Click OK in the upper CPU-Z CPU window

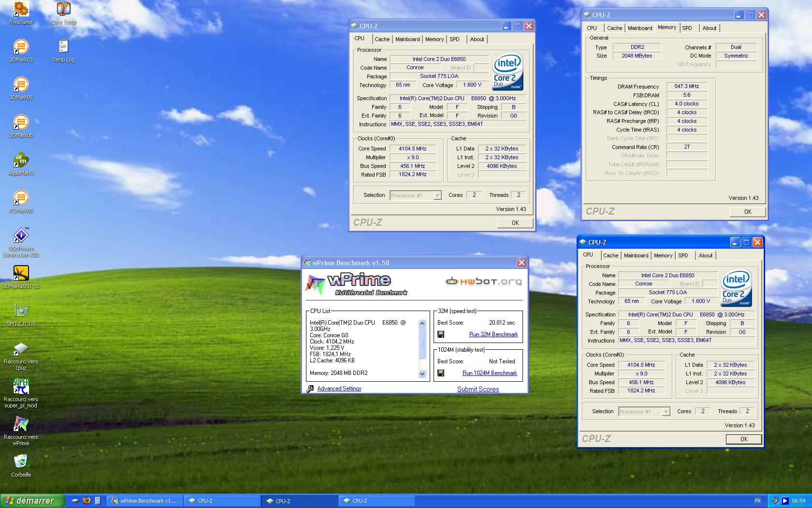tap(515, 223)
